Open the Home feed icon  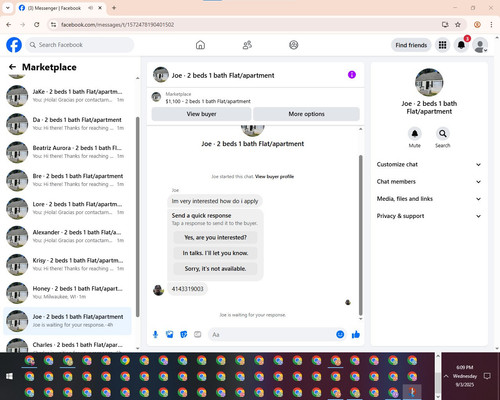click(200, 45)
